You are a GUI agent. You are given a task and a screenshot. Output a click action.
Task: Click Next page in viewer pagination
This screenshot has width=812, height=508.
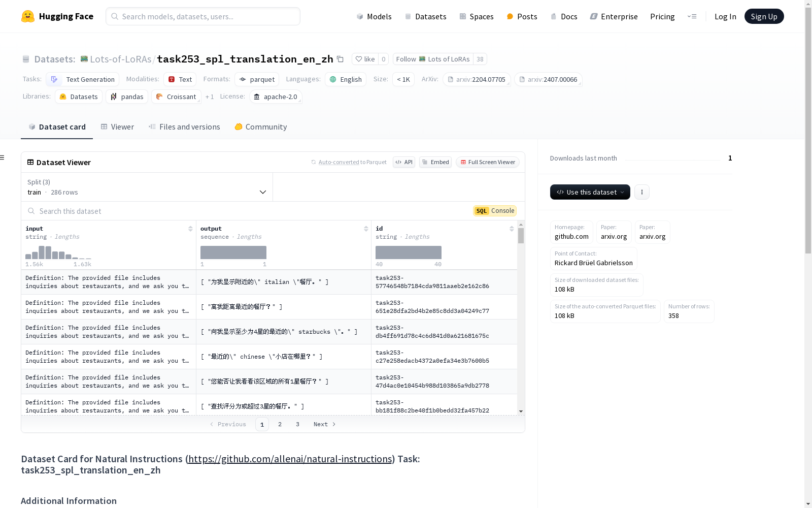click(x=325, y=424)
